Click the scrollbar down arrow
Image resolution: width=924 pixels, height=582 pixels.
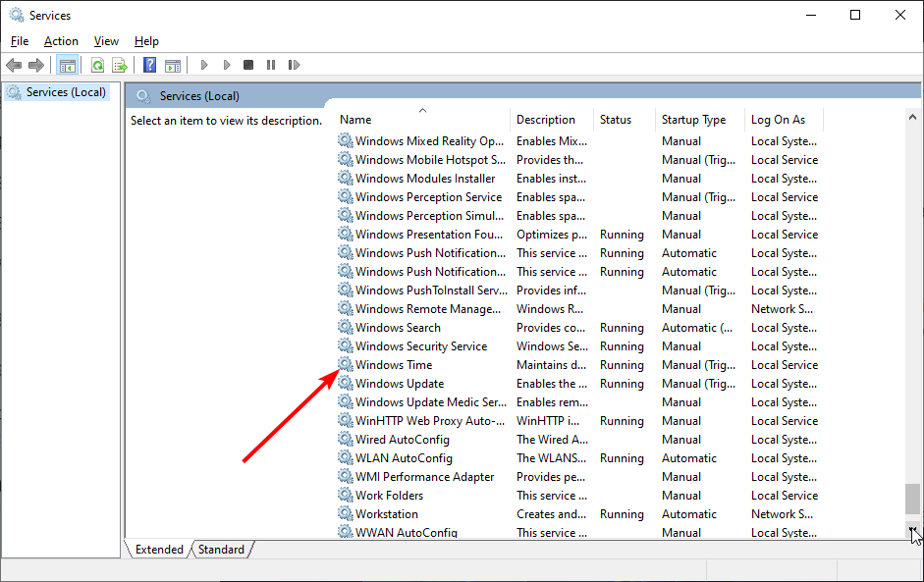click(913, 530)
